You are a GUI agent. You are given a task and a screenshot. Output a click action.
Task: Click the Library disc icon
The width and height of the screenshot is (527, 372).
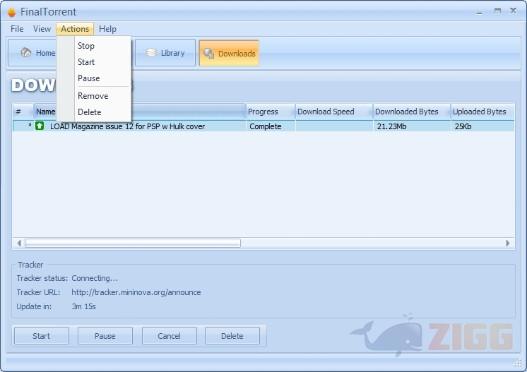click(x=151, y=53)
